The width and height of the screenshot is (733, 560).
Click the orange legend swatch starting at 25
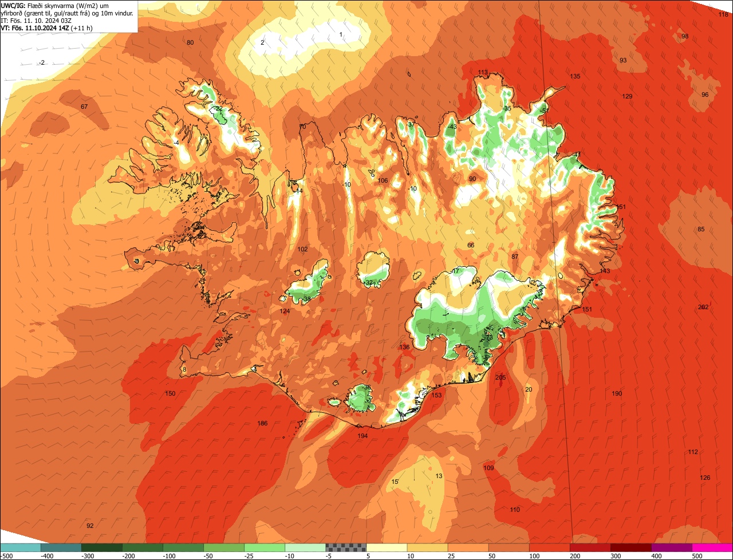point(468,547)
